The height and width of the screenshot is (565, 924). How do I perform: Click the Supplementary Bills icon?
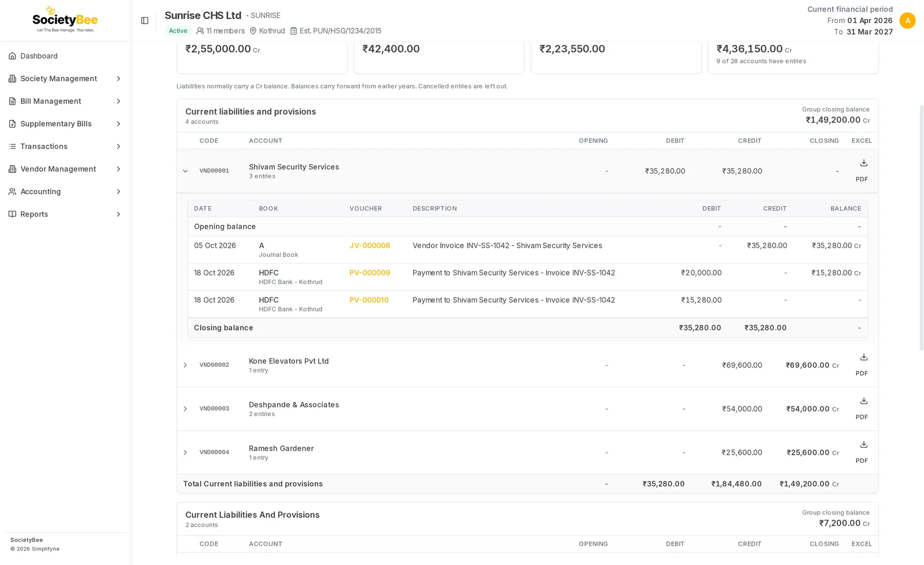click(12, 124)
